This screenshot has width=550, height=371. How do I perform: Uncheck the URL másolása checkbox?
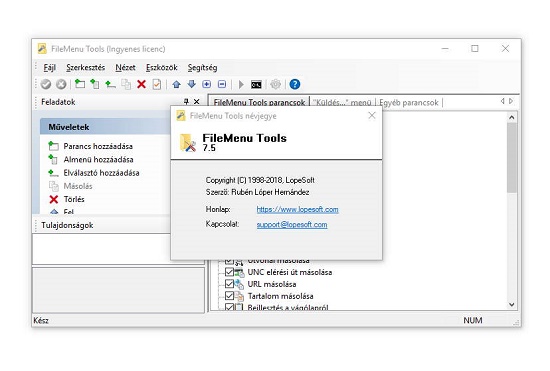coord(229,284)
